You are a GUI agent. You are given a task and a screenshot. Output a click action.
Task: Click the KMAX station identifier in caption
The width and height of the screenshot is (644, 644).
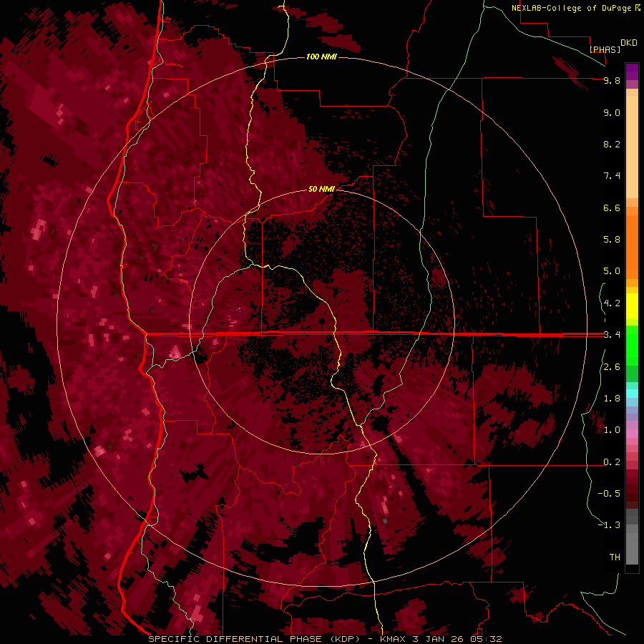[394, 639]
